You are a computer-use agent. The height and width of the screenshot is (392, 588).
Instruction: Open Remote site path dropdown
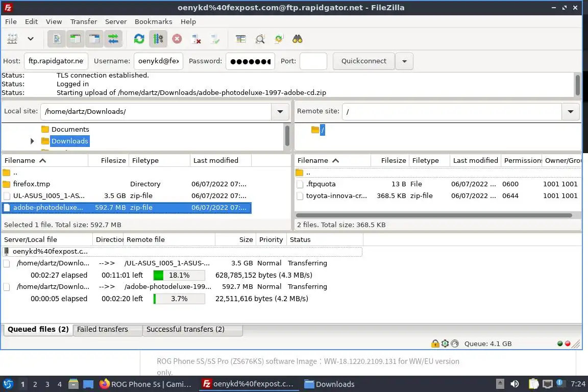[571, 111]
